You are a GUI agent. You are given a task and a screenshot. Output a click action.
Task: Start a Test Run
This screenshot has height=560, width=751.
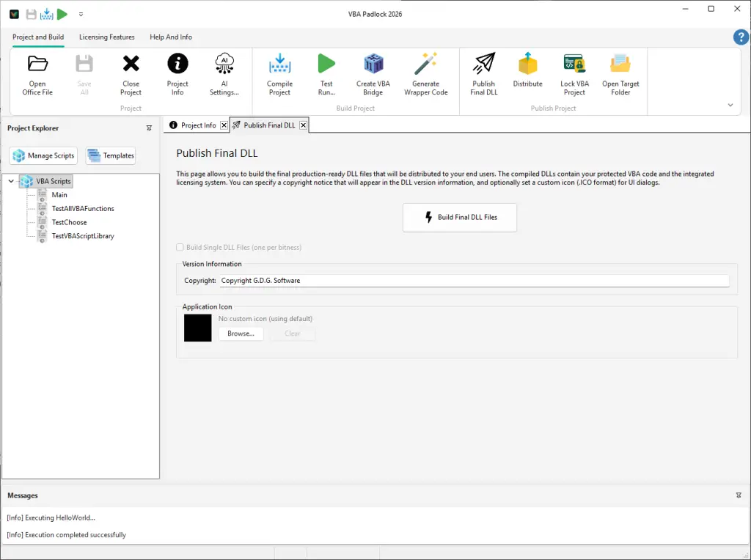coord(326,73)
